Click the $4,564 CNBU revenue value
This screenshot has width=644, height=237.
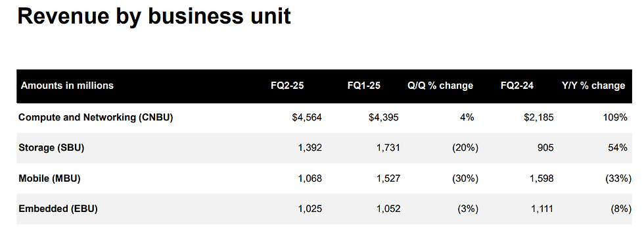(307, 118)
